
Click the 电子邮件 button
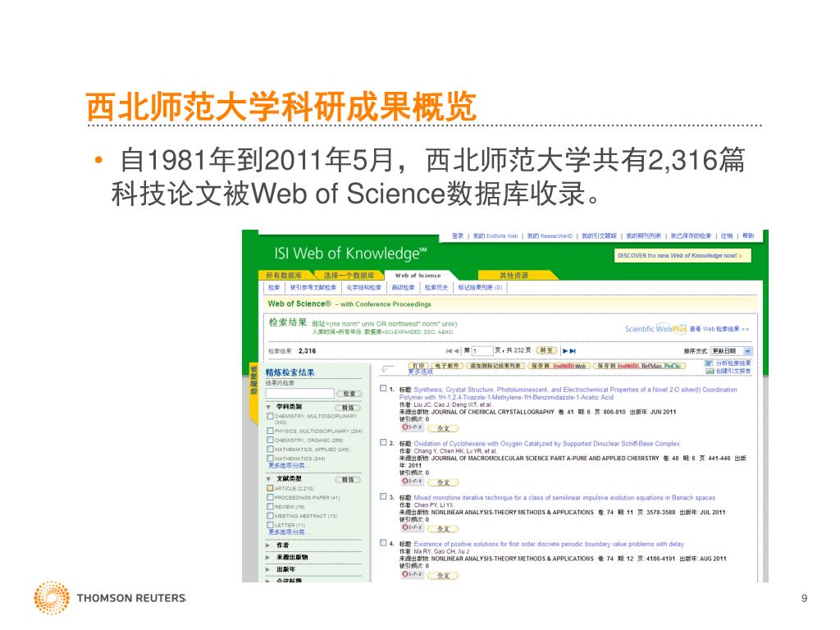coord(447,366)
